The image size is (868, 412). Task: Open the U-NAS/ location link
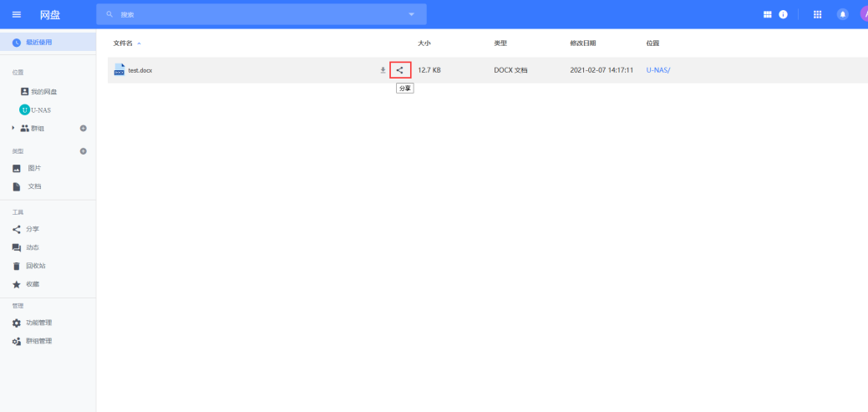658,70
